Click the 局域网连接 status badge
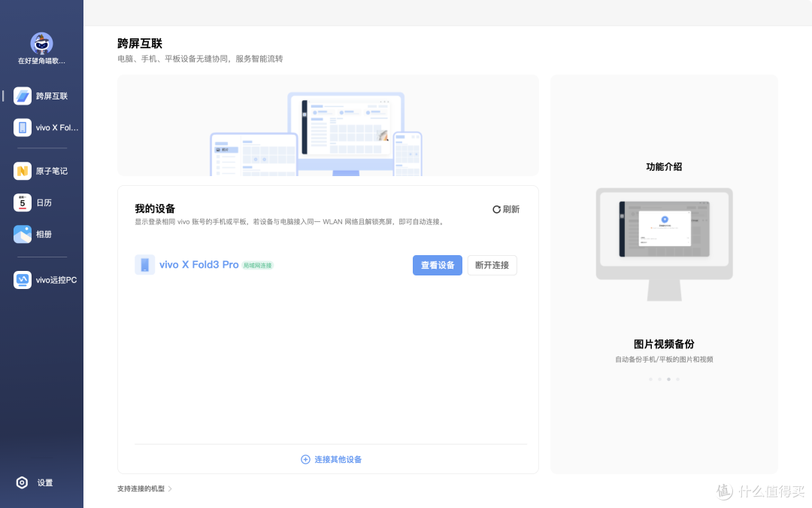Screen dimensions: 812x508 click(258, 266)
